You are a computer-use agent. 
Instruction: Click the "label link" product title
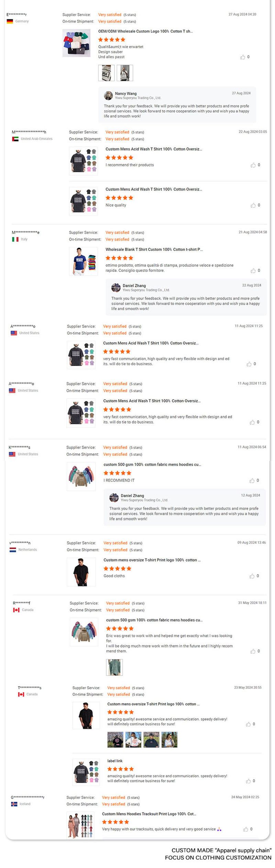click(115, 761)
